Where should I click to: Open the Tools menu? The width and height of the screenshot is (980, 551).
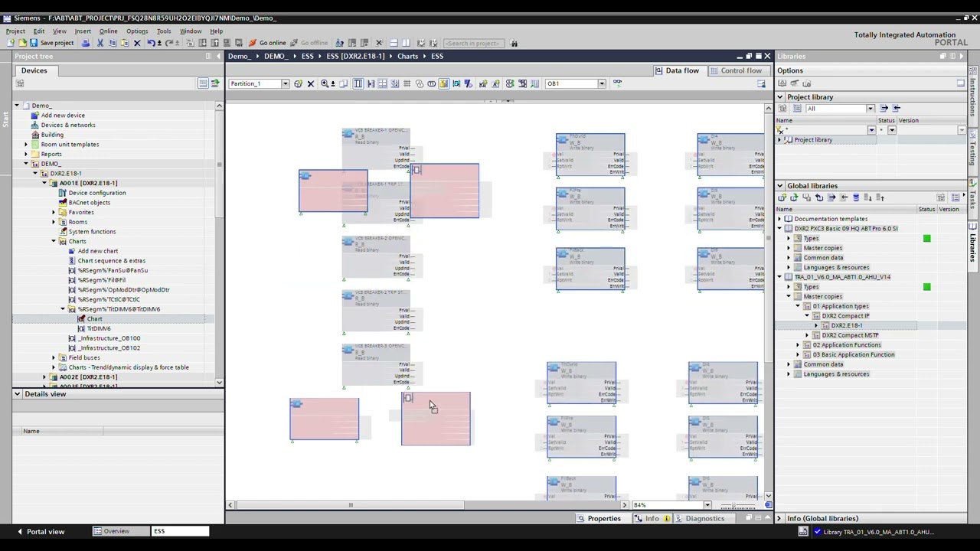[x=164, y=31]
